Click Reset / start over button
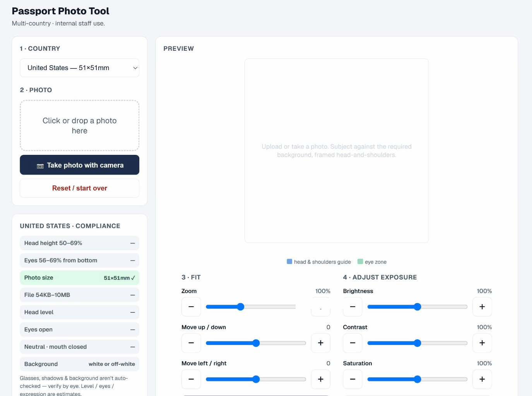The height and width of the screenshot is (396, 532). point(79,188)
